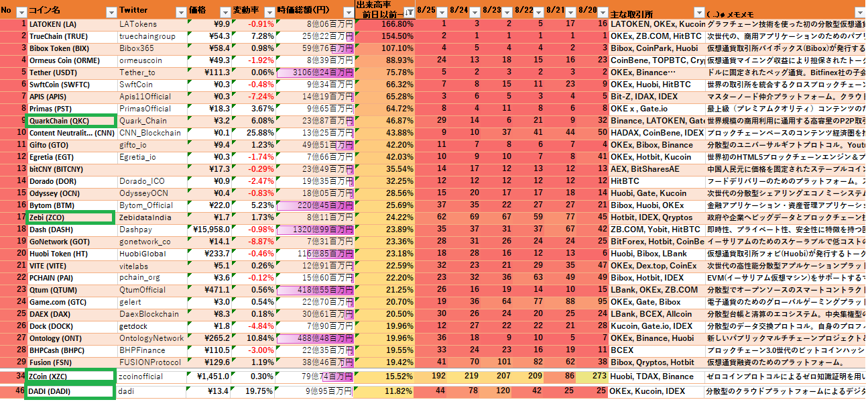Screen dimensions: 868x404
Task: Click the Tether_to Twitter handle cell
Action: point(151,72)
